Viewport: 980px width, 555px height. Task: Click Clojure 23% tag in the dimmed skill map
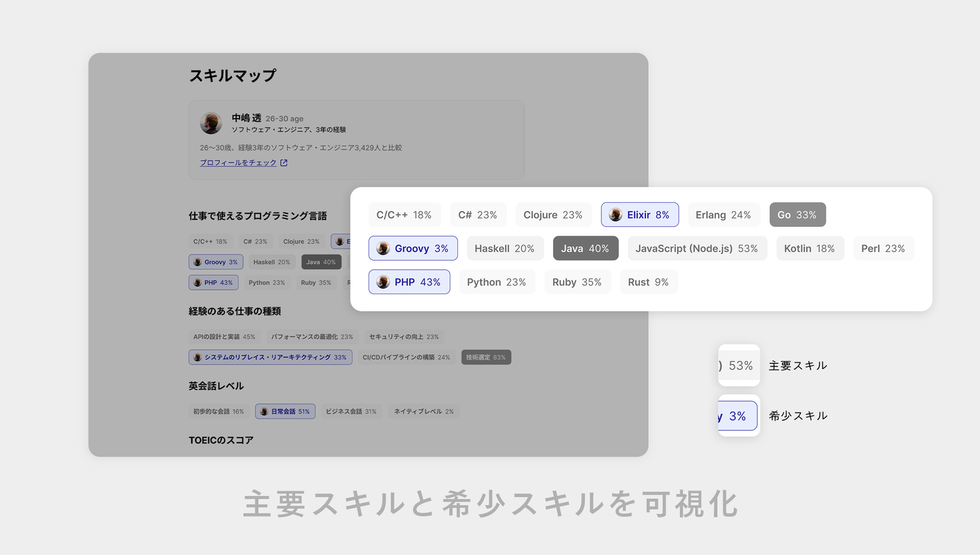tap(301, 242)
